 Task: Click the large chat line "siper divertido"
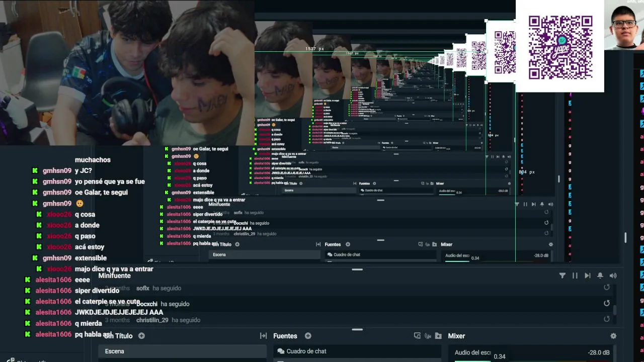click(97, 291)
